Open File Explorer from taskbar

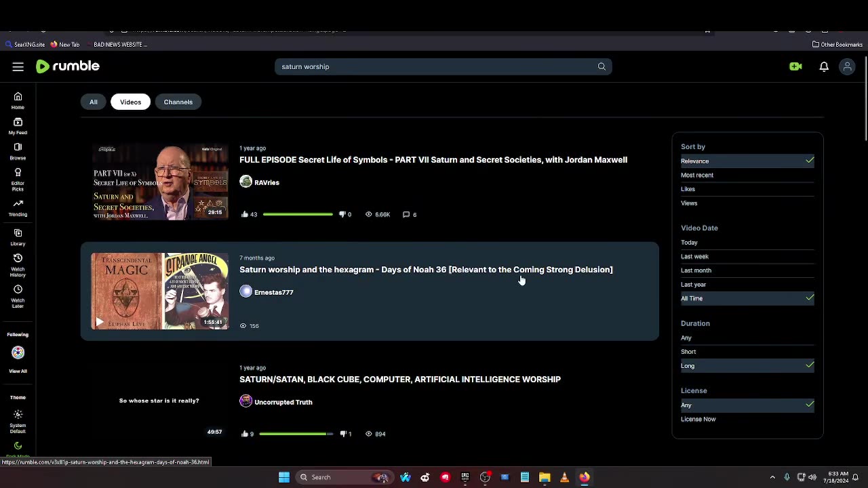pyautogui.click(x=545, y=477)
